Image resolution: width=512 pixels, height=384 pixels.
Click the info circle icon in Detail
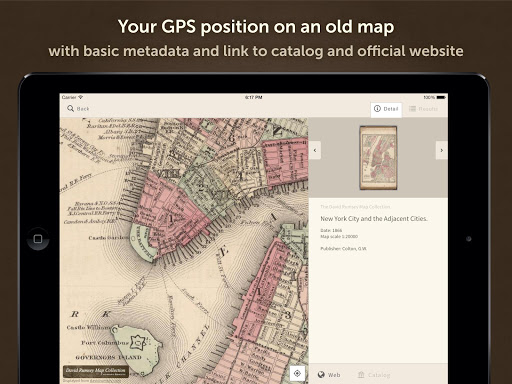[x=377, y=109]
